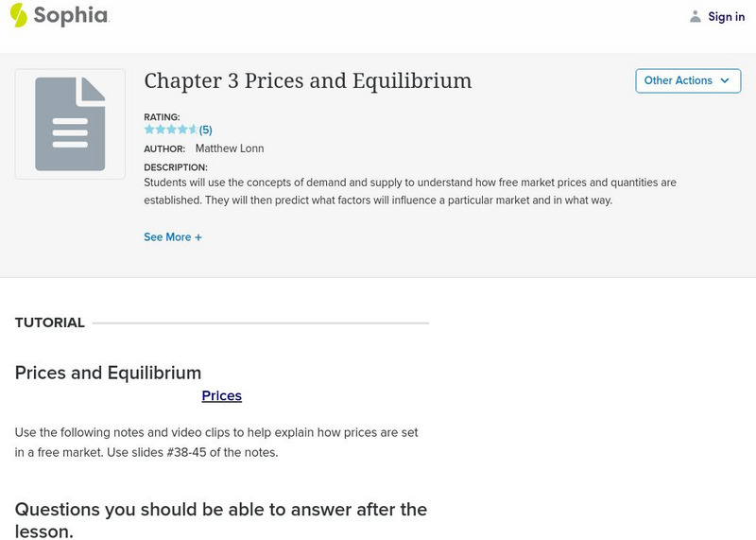Click the notes and video clips instruction text
Viewport: 756px width, 540px height.
pyautogui.click(x=216, y=442)
